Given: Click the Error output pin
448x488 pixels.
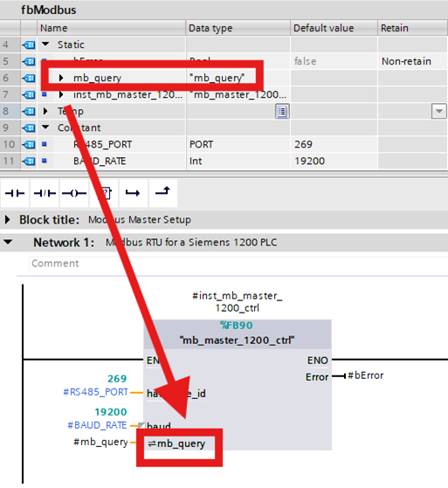Looking at the screenshot, I should [x=317, y=377].
